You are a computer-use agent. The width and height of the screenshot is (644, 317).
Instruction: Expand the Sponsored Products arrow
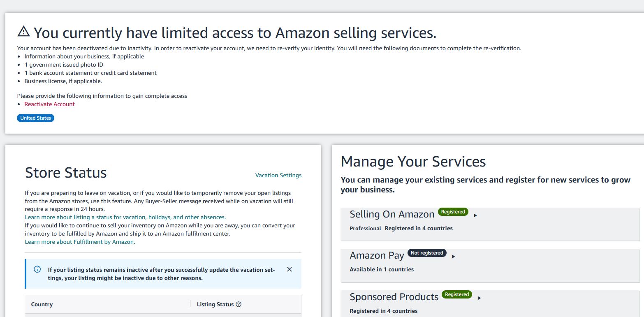click(x=479, y=298)
